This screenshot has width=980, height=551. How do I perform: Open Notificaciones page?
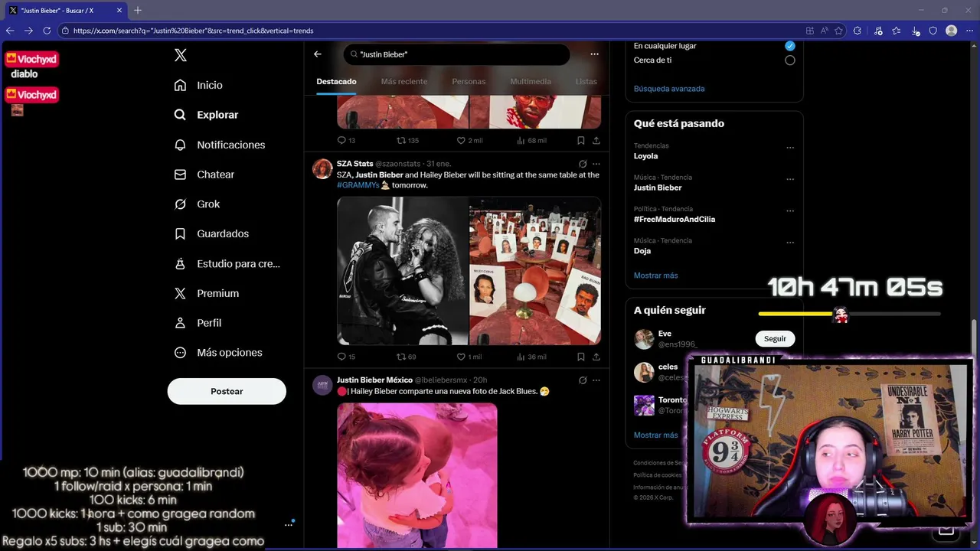[x=219, y=145]
